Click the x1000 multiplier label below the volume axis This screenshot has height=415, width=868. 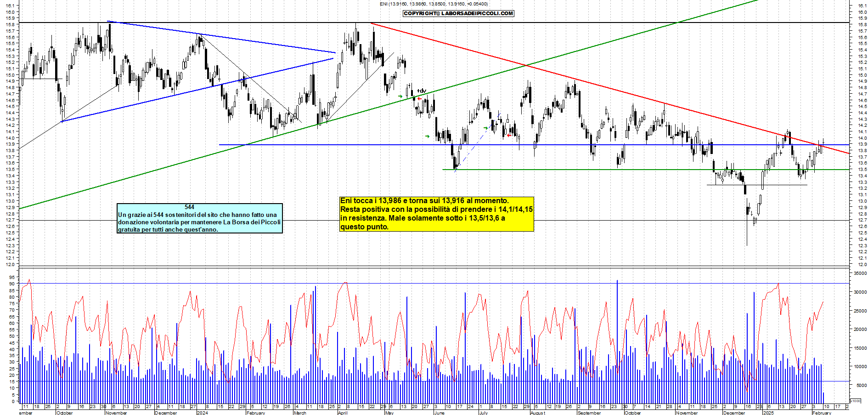(x=856, y=401)
